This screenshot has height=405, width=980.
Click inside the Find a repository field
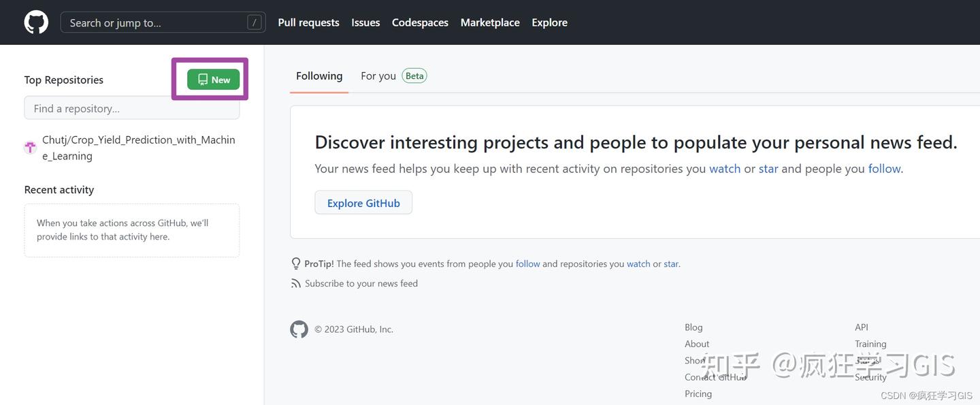(x=132, y=108)
